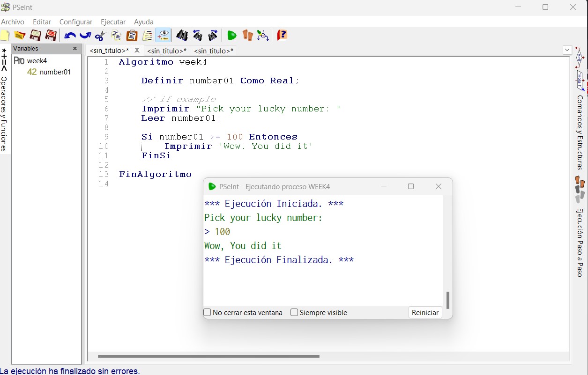Toggle the variable list eye icon

163,36
